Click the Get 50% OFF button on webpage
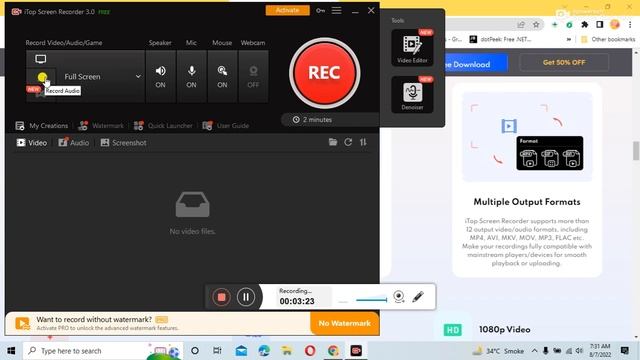 click(x=564, y=62)
